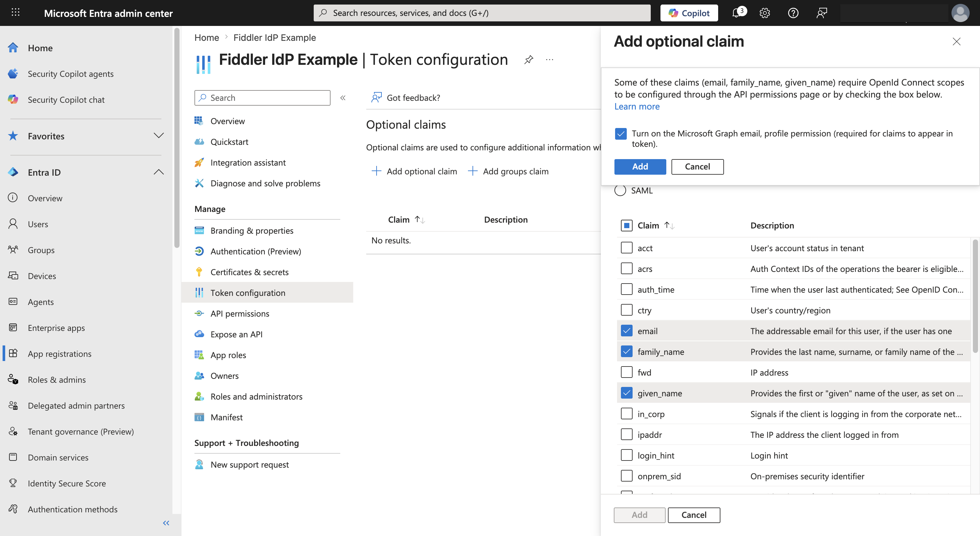Click Add groups claim plus button
The width and height of the screenshot is (980, 536).
point(508,171)
